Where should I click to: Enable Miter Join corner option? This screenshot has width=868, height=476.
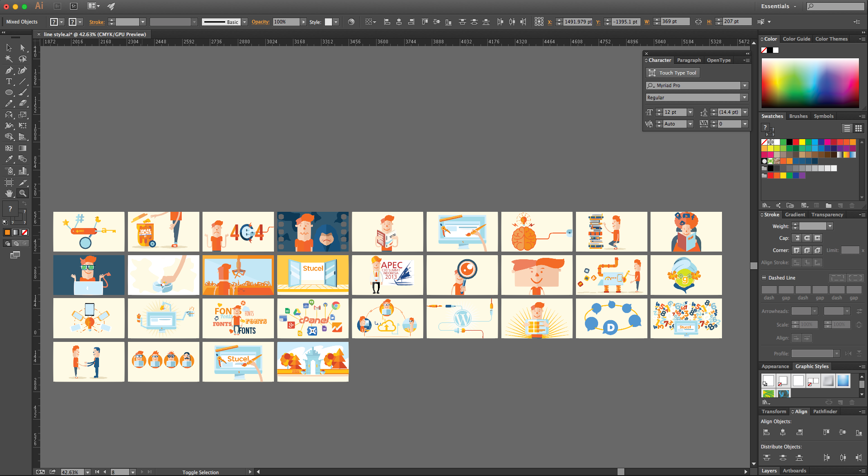click(x=797, y=250)
